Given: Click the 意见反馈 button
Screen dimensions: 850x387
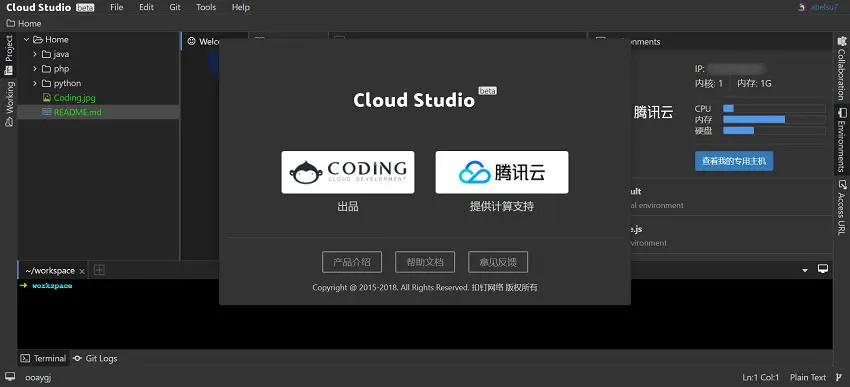Looking at the screenshot, I should (498, 262).
